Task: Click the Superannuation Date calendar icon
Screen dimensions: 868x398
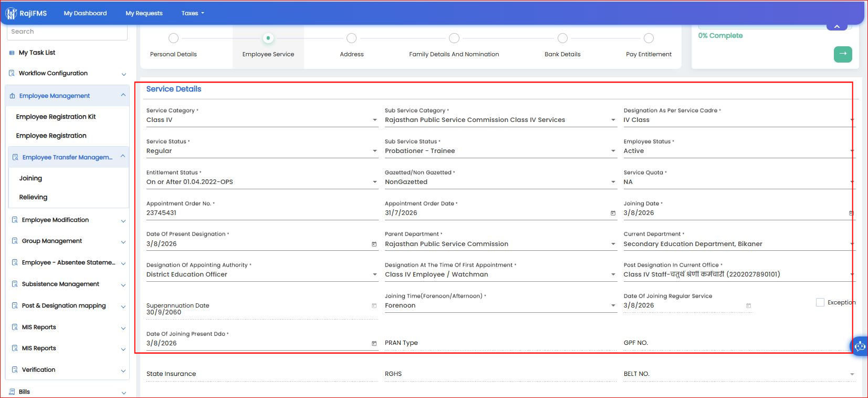Action: tap(374, 305)
